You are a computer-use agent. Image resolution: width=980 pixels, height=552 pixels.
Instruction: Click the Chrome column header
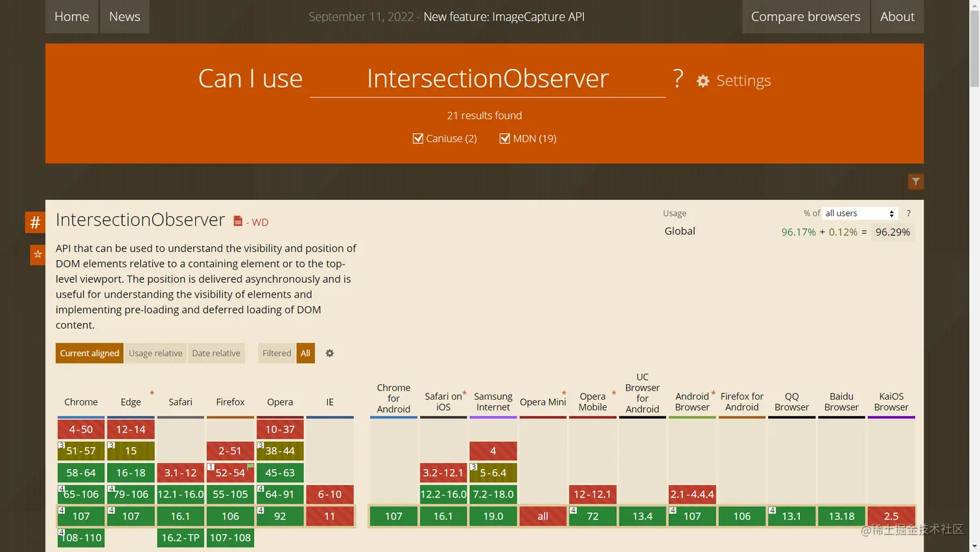pyautogui.click(x=81, y=402)
